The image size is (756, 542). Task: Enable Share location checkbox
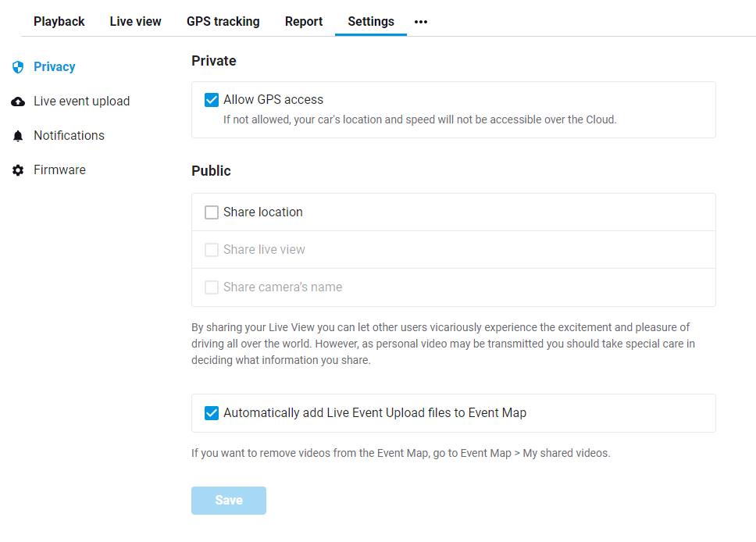(x=212, y=212)
